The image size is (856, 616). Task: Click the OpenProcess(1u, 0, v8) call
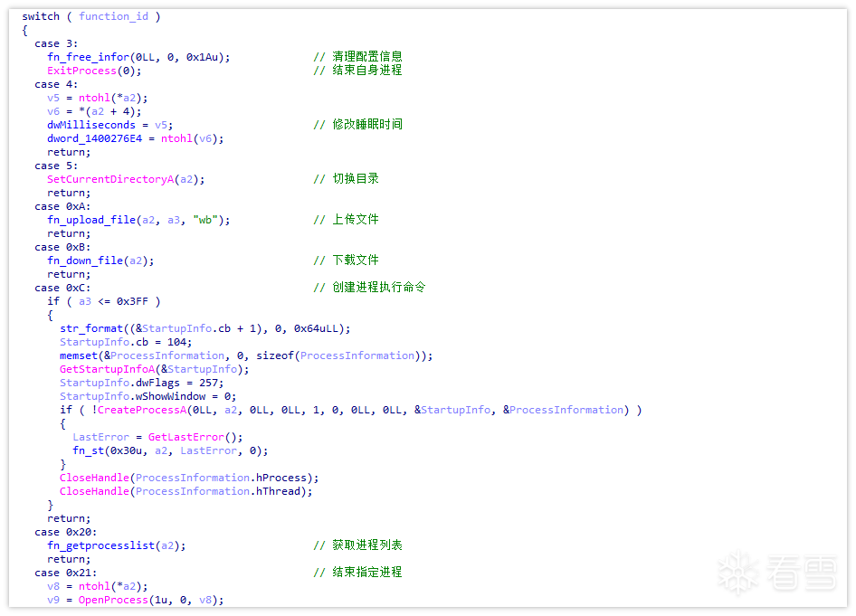[x=151, y=601]
